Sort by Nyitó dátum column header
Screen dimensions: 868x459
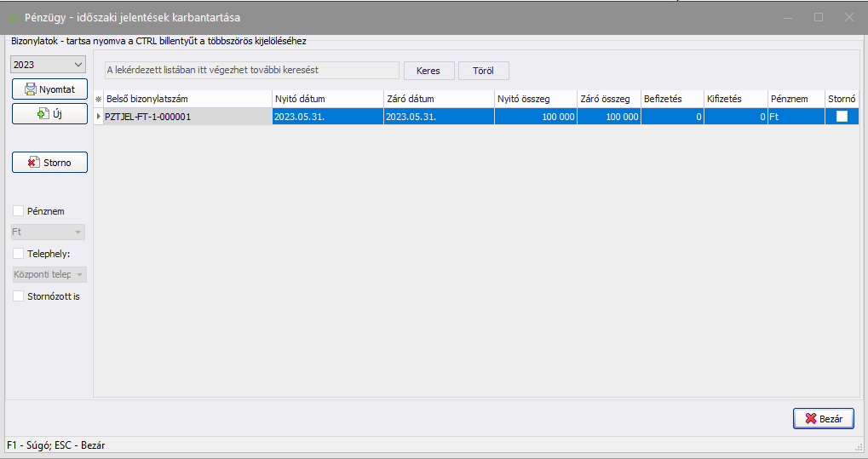327,99
